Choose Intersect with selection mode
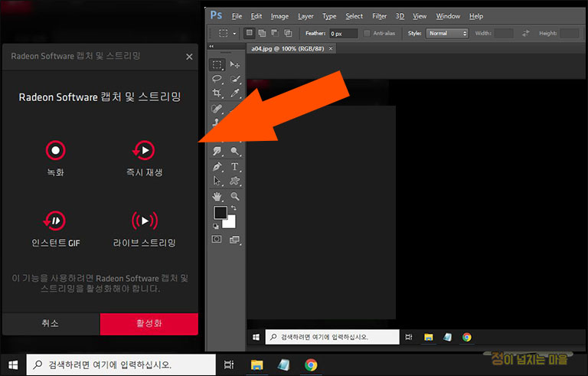 pyautogui.click(x=288, y=33)
